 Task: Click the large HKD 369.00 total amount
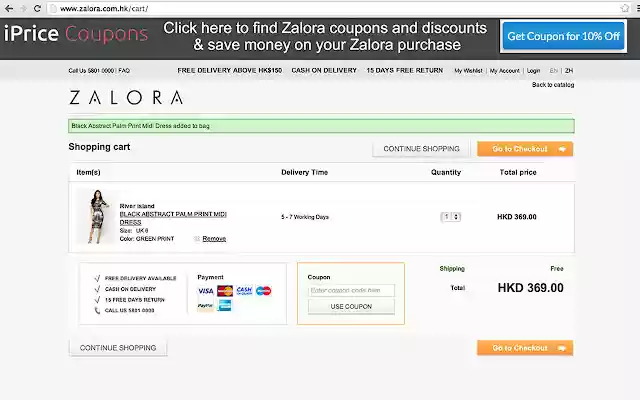530,288
